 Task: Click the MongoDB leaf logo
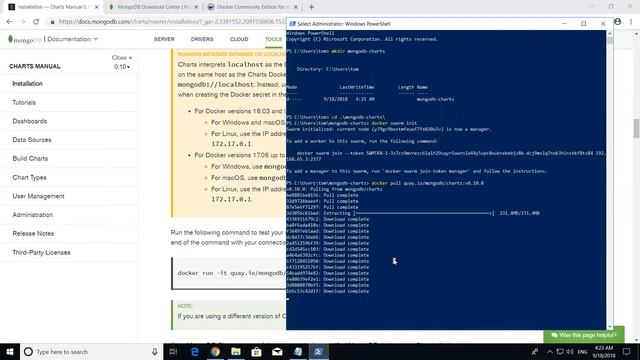[10, 39]
